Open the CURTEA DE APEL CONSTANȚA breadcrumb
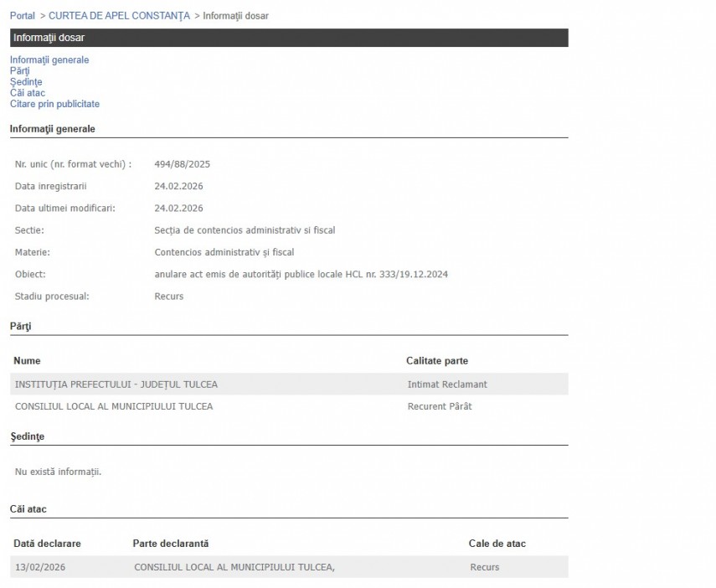The width and height of the screenshot is (716, 588). point(119,16)
